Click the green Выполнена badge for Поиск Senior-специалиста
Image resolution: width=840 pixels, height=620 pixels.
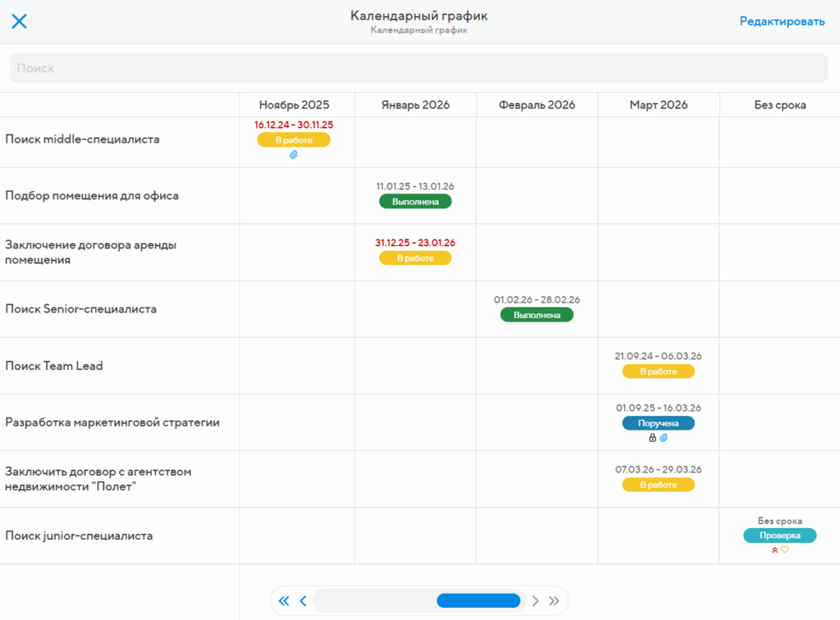536,315
